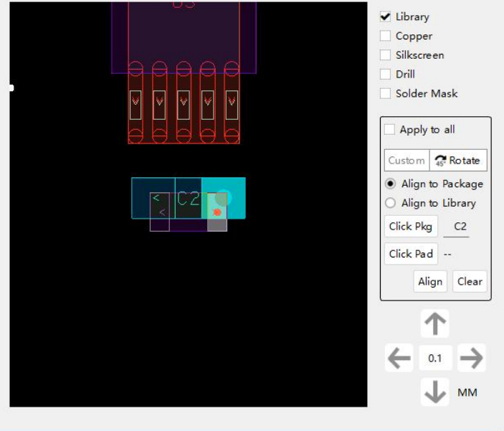Image resolution: width=504 pixels, height=431 pixels.
Task: Tick the Apply to all checkbox
Action: (x=390, y=130)
